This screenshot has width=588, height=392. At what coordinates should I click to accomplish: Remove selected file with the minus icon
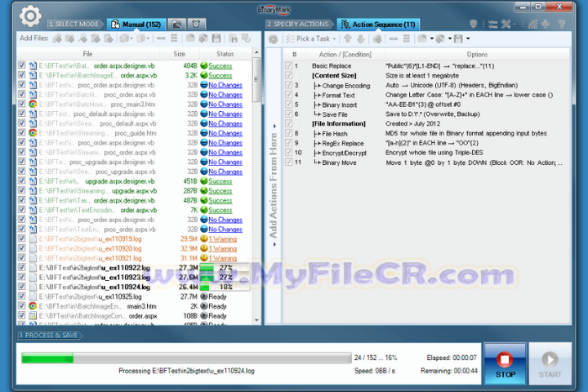point(161,38)
